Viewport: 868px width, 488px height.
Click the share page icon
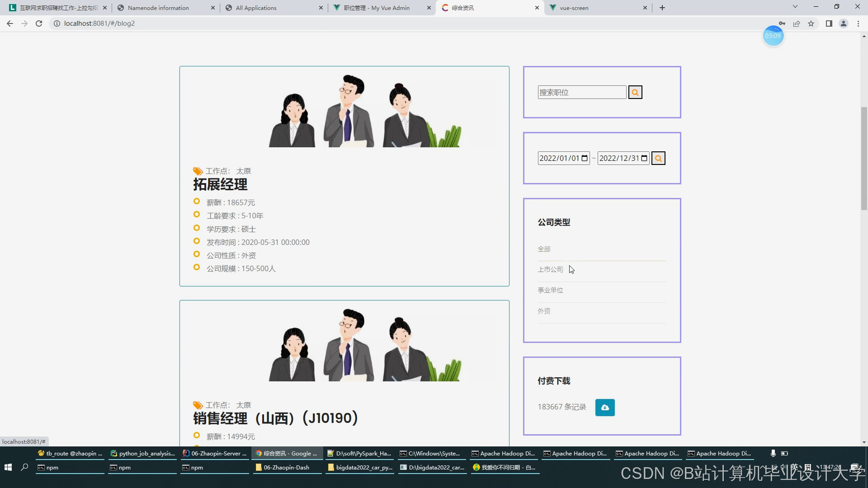click(797, 23)
